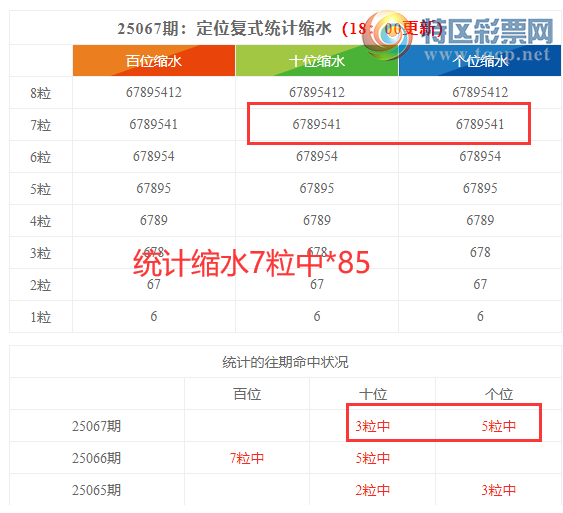Select the 十位缩水 green header tab
The height and width of the screenshot is (513, 563).
point(317,61)
